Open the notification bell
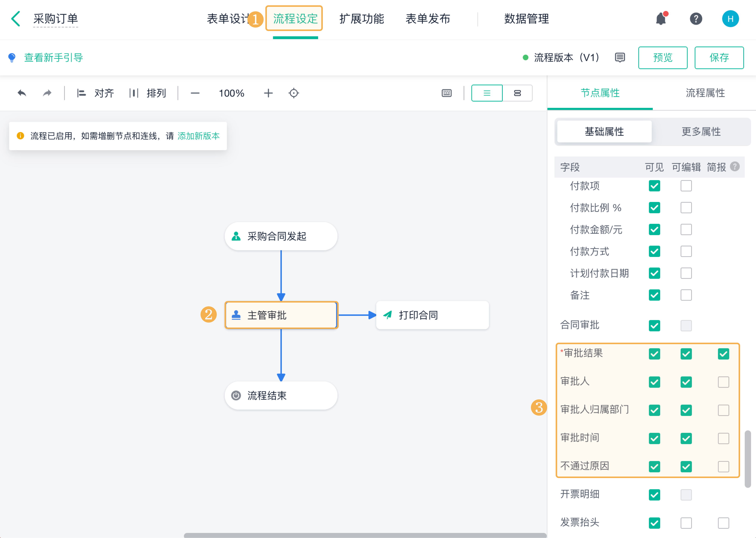 point(661,19)
